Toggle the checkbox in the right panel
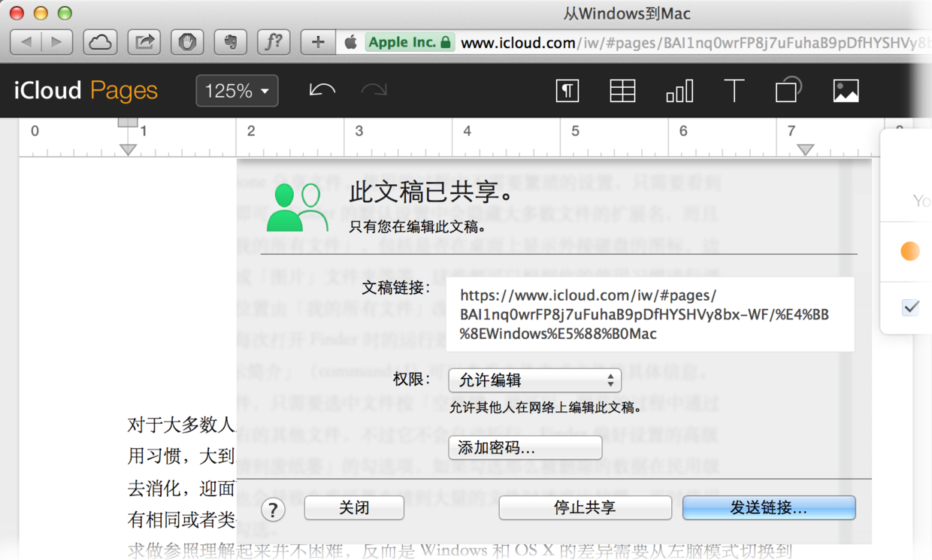Viewport: 932px width, 560px height. coord(910,307)
